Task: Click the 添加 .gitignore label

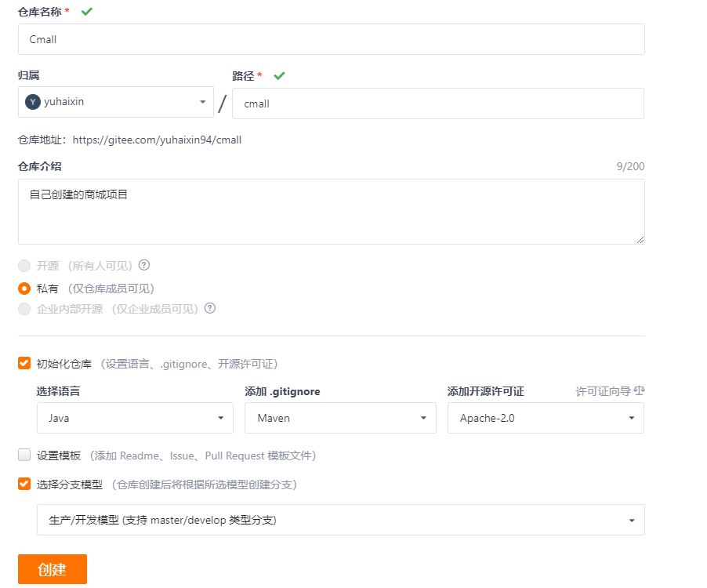Action: (x=282, y=391)
